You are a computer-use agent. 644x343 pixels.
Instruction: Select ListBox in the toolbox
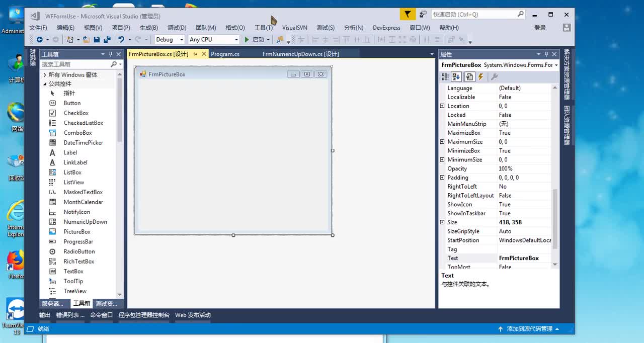click(72, 173)
